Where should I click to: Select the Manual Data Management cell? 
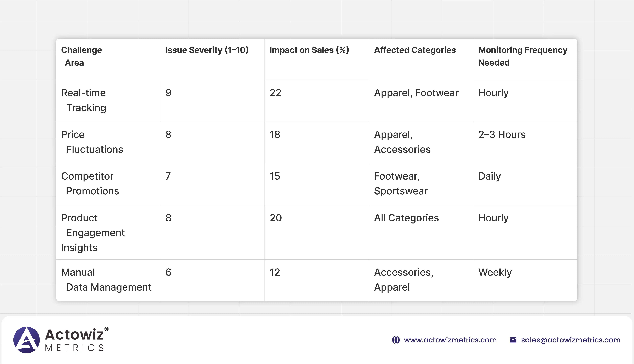[106, 280]
